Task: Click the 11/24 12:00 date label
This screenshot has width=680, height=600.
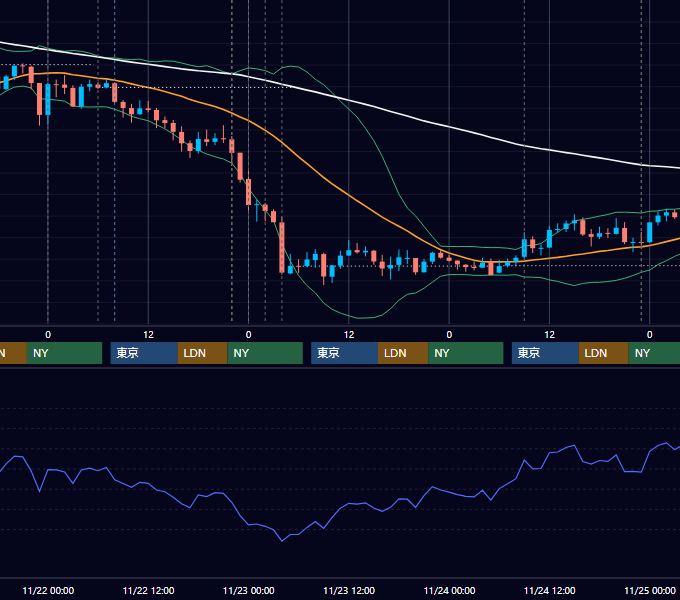Action: click(x=549, y=590)
